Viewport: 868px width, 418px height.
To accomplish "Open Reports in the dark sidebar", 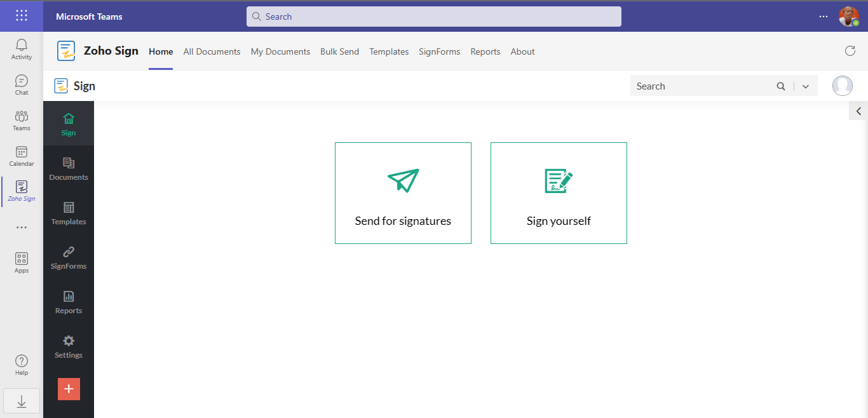I will click(x=69, y=301).
